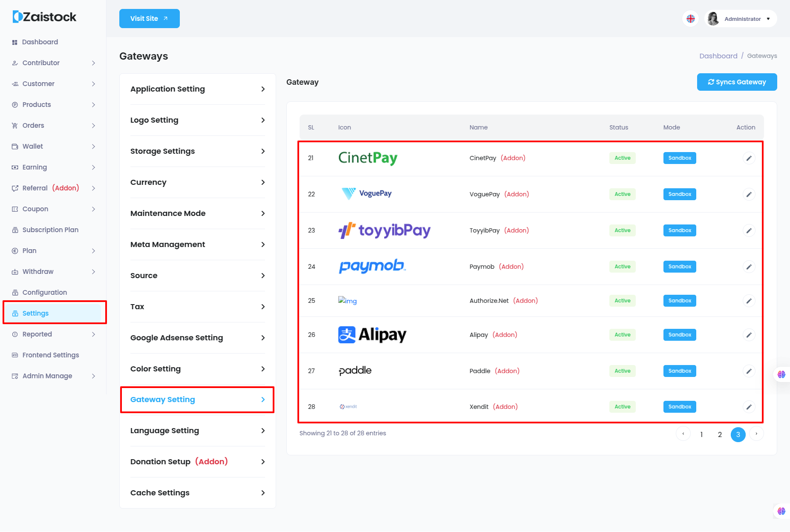Open the Tax settings section
Screen dimensions: 790x532
pyautogui.click(x=198, y=307)
